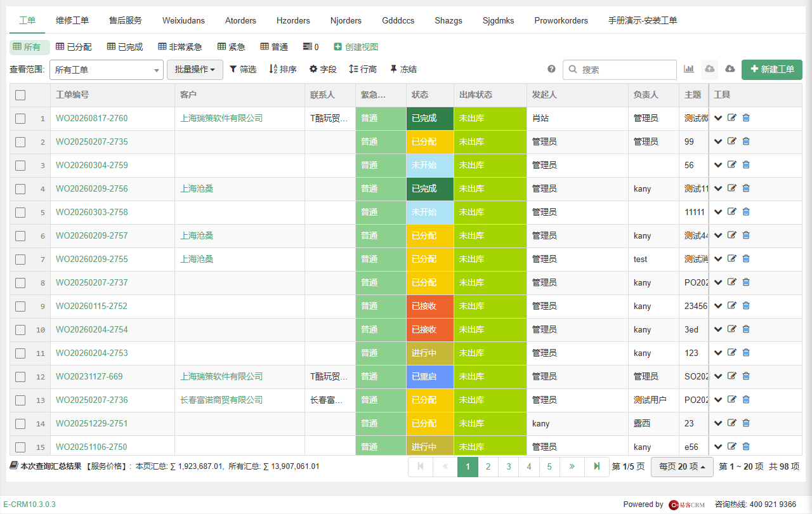The height and width of the screenshot is (514, 812).
Task: Check the box for row WO20260817-2760
Action: [20, 119]
